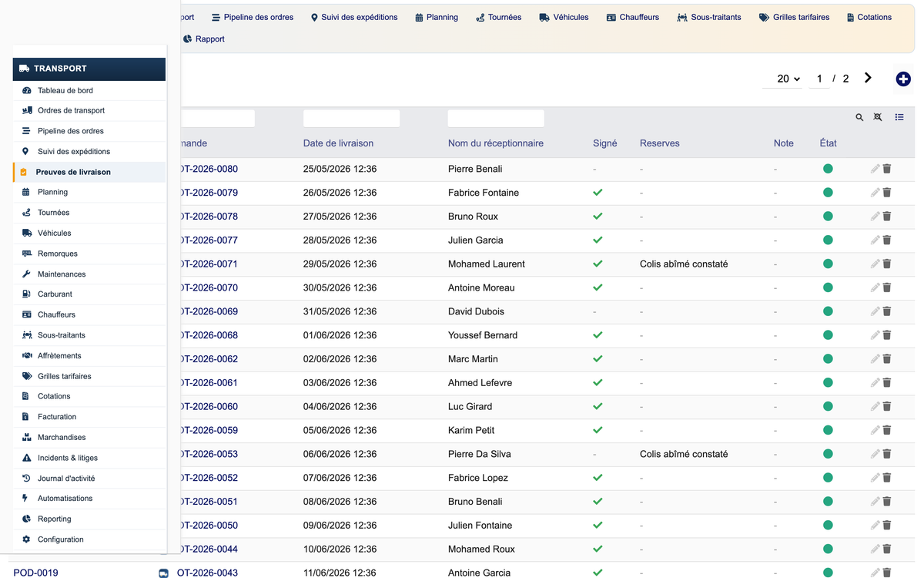924x578 pixels.
Task: Click the search magnifier icon
Action: 859,117
